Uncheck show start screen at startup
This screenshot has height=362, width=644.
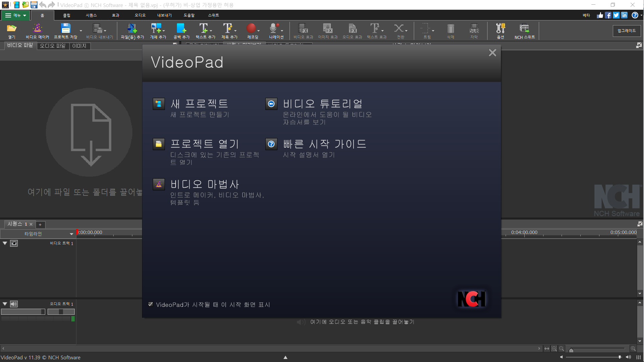point(151,304)
